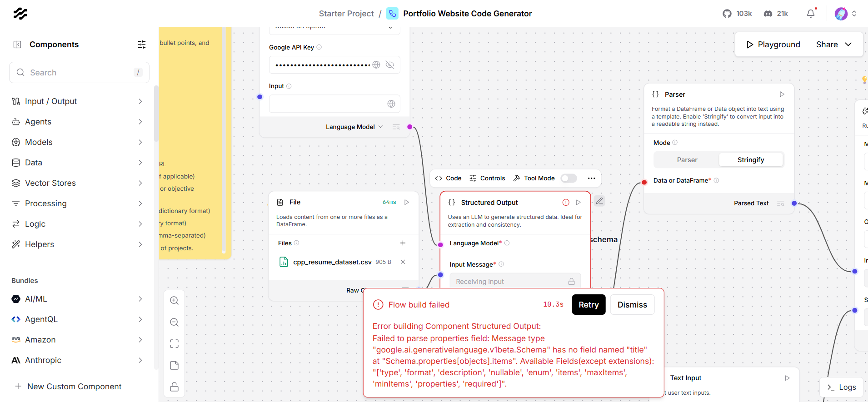
Task: Zoom out on the canvas
Action: pyautogui.click(x=175, y=323)
